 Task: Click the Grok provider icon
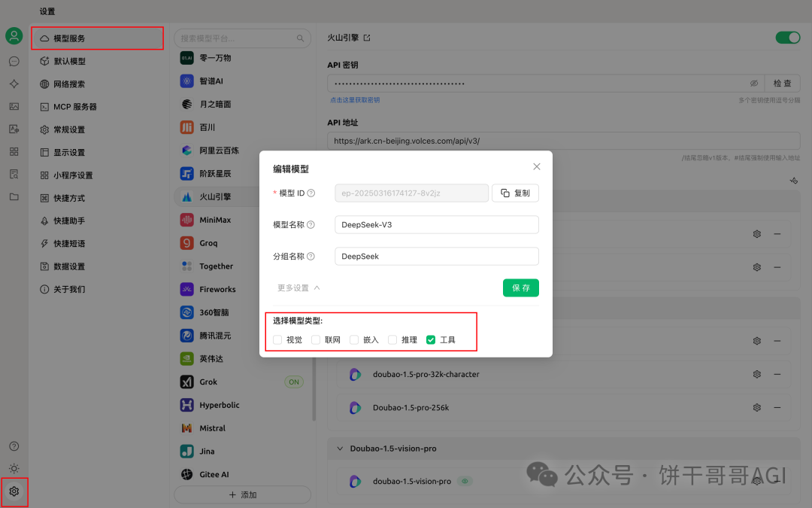click(187, 382)
